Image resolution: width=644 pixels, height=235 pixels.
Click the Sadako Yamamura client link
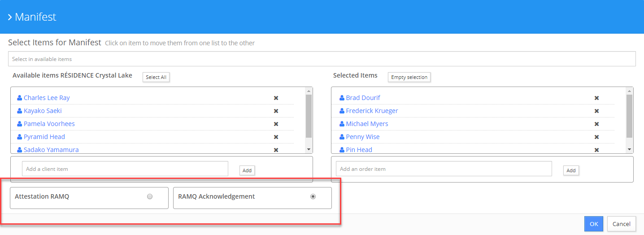pyautogui.click(x=51, y=150)
